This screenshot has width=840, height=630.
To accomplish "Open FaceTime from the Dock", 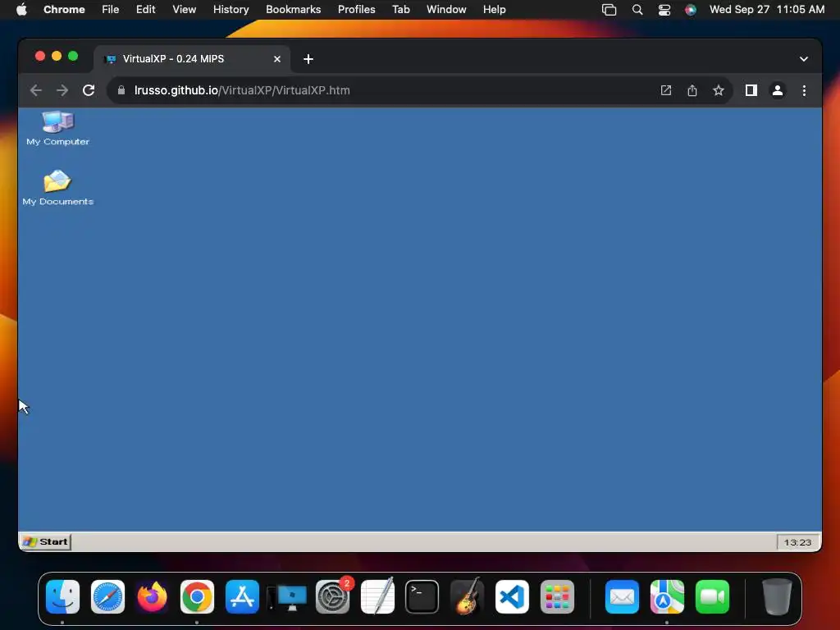I will click(x=712, y=597).
